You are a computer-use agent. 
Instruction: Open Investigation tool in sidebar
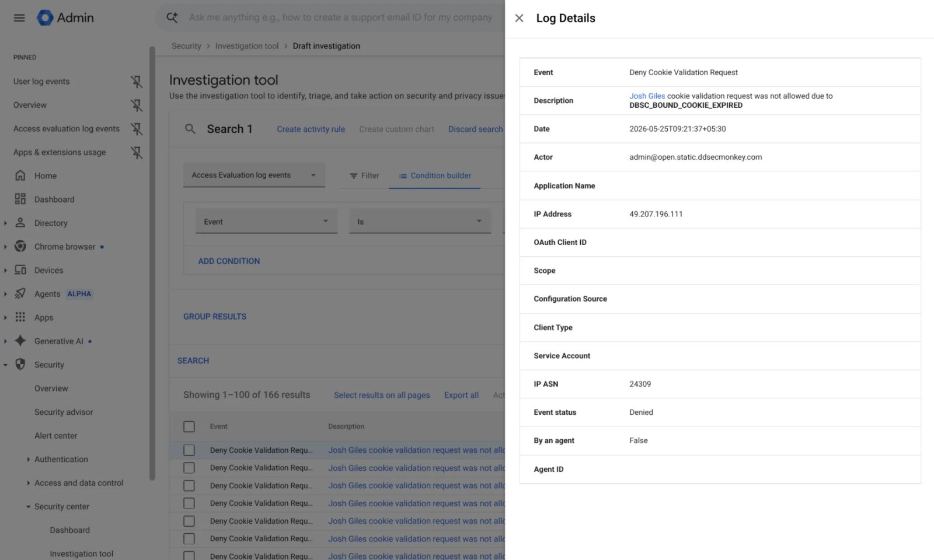pos(81,554)
